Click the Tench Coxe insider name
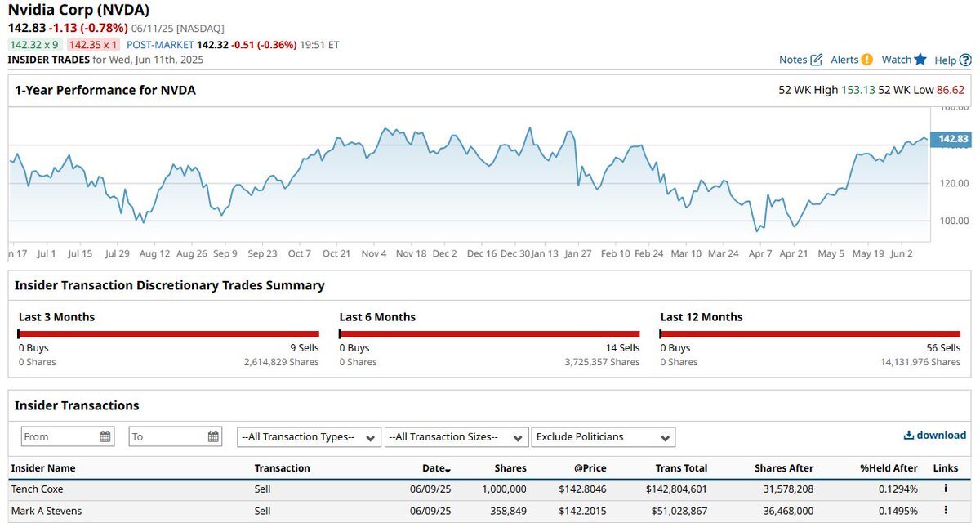The image size is (980, 523). click(37, 489)
